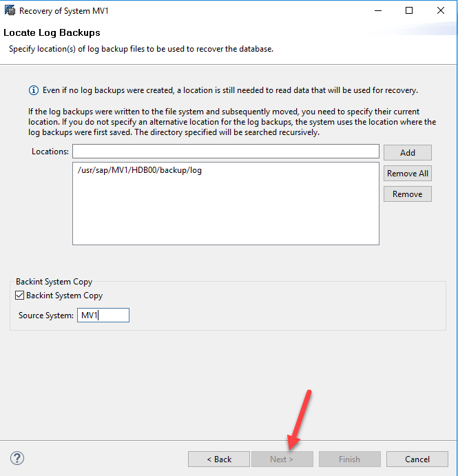The image size is (458, 476).
Task: Click the Add location button
Action: [407, 152]
